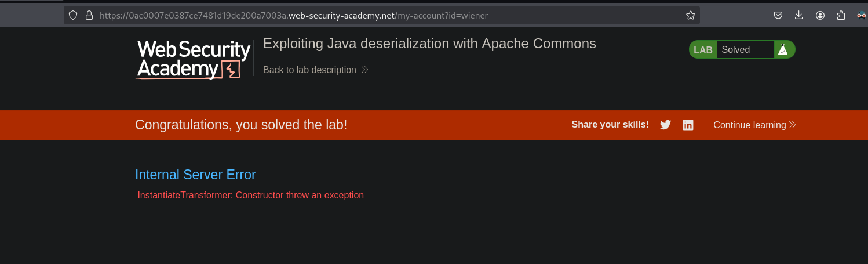Click the LinkedIn share icon

pos(688,125)
